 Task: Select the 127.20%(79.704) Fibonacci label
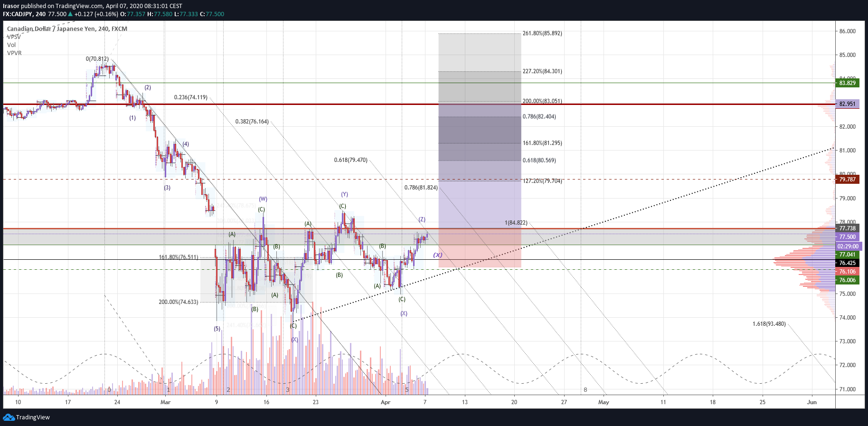pyautogui.click(x=542, y=181)
